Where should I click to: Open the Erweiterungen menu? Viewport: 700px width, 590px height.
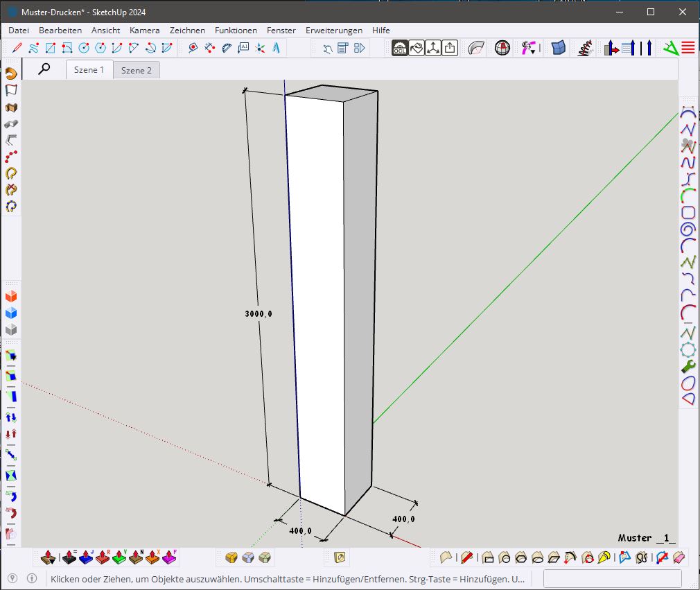click(x=334, y=31)
